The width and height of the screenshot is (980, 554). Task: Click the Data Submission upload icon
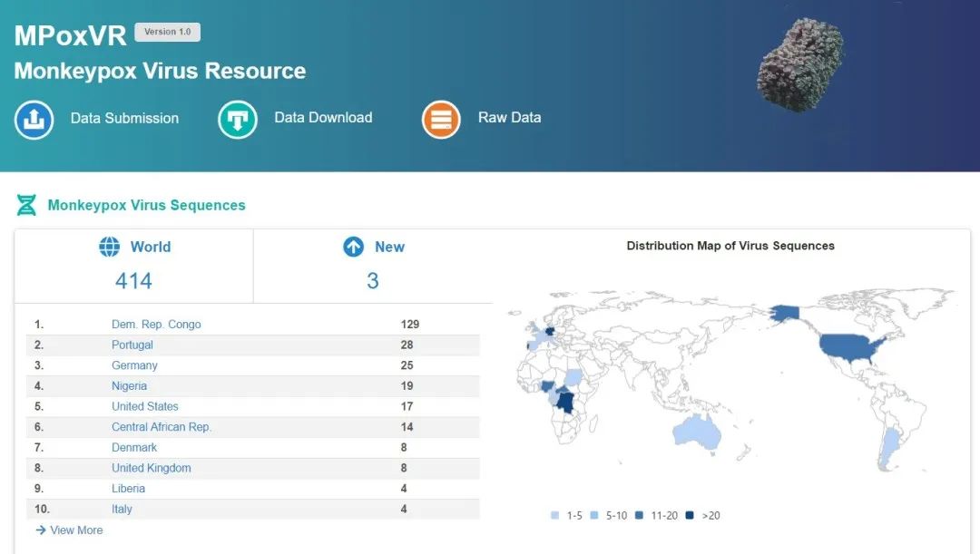[x=34, y=119]
